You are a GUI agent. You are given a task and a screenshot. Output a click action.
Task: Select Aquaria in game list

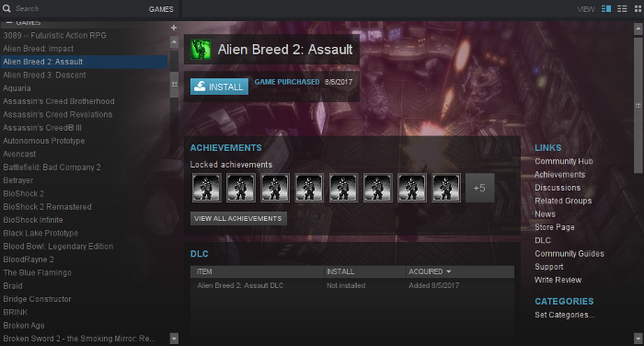(85, 88)
